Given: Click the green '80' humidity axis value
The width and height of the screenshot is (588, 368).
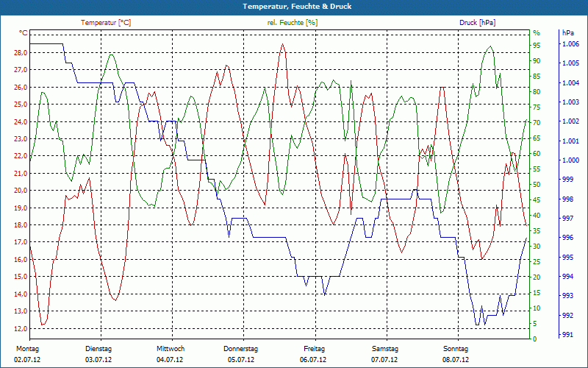Looking at the screenshot, I should (537, 91).
